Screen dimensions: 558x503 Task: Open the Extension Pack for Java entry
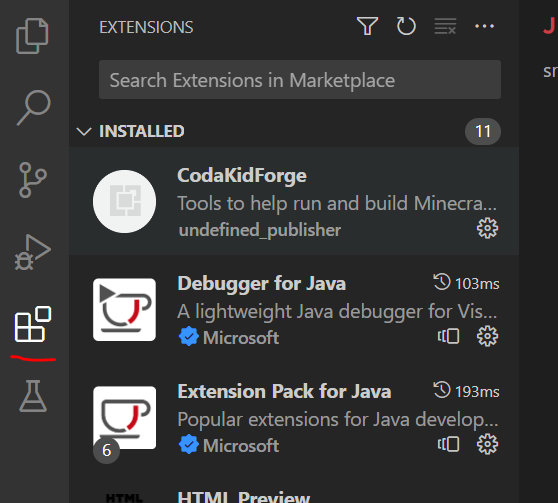(294, 417)
